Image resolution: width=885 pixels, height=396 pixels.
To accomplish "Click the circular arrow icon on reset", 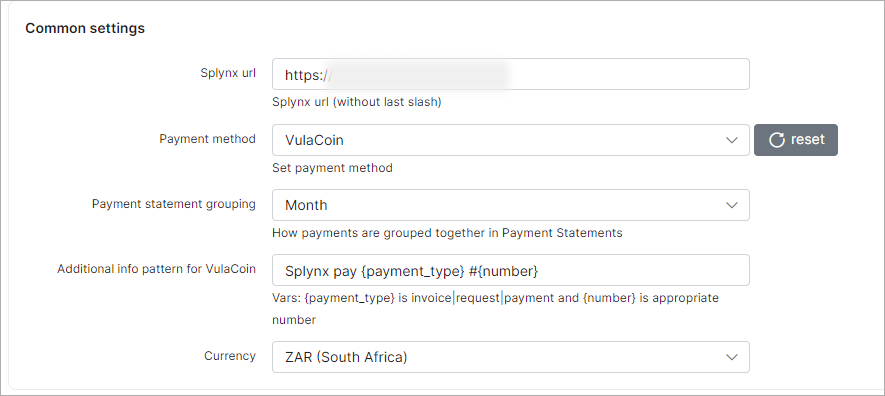I will pyautogui.click(x=777, y=140).
